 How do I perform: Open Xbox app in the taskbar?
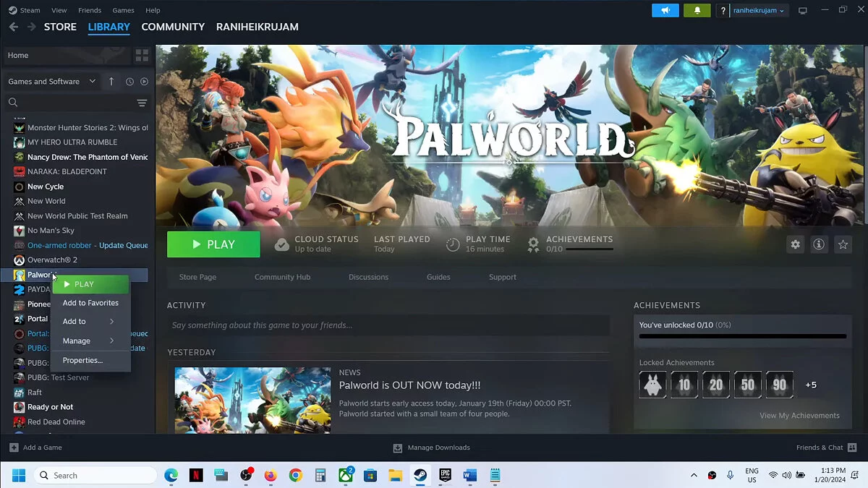click(x=346, y=475)
